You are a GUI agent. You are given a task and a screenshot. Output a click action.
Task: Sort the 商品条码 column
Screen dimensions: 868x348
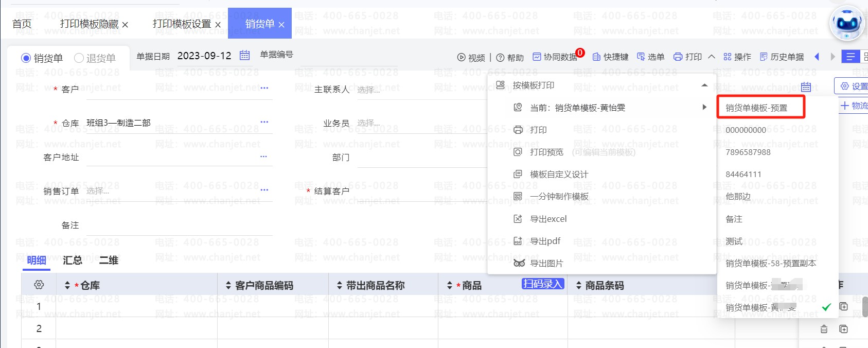click(x=579, y=285)
